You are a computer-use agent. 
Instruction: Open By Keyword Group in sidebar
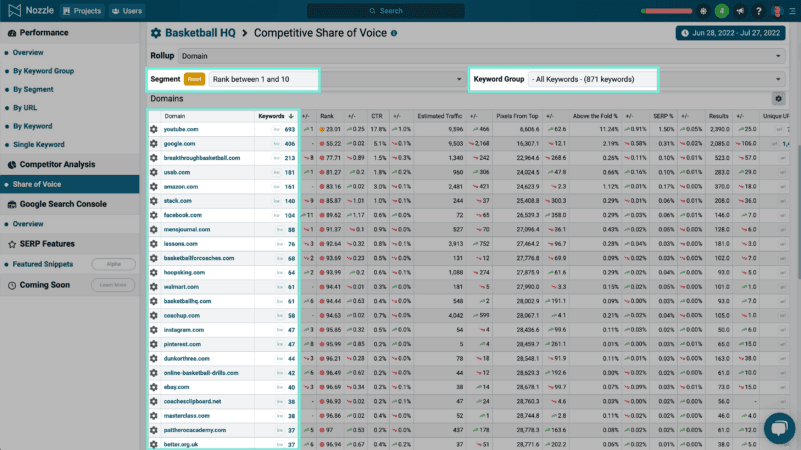[x=43, y=71]
